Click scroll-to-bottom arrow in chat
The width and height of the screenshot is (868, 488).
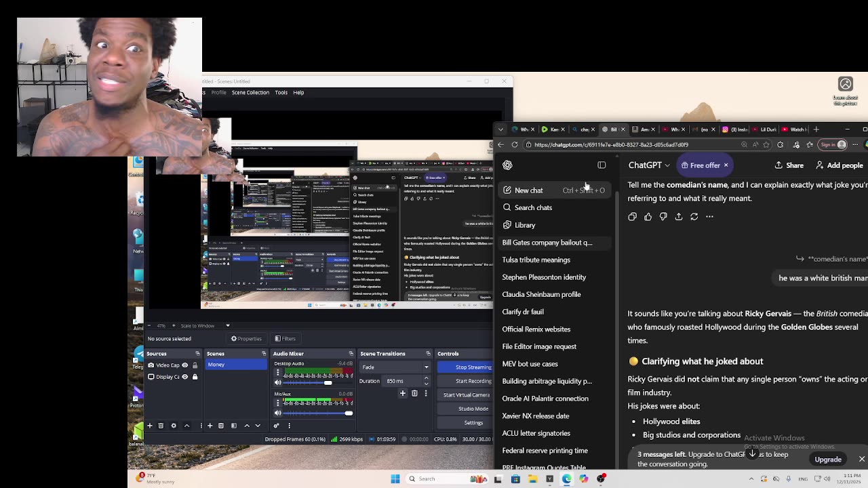[752, 453]
